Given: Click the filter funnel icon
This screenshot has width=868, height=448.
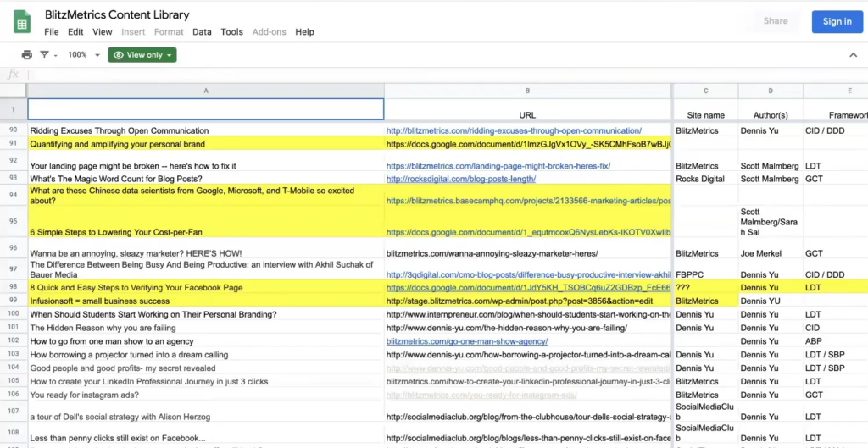Looking at the screenshot, I should click(44, 55).
